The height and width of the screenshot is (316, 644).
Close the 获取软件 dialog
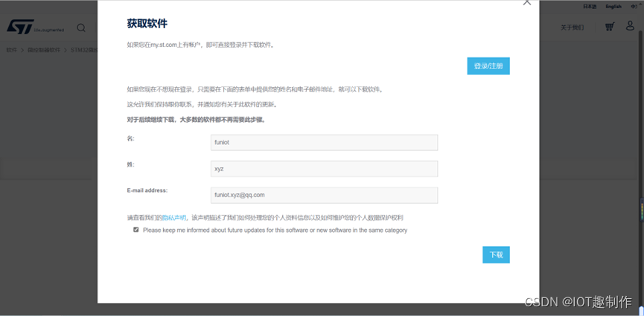527,2
